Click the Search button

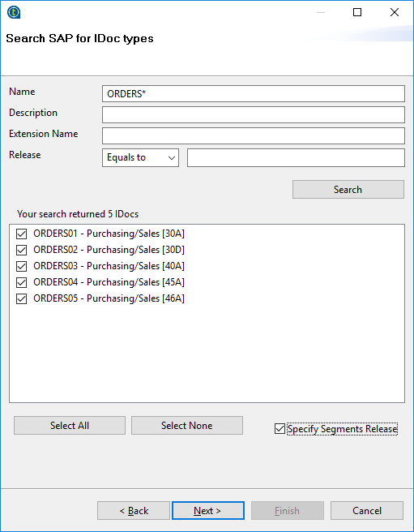point(348,189)
